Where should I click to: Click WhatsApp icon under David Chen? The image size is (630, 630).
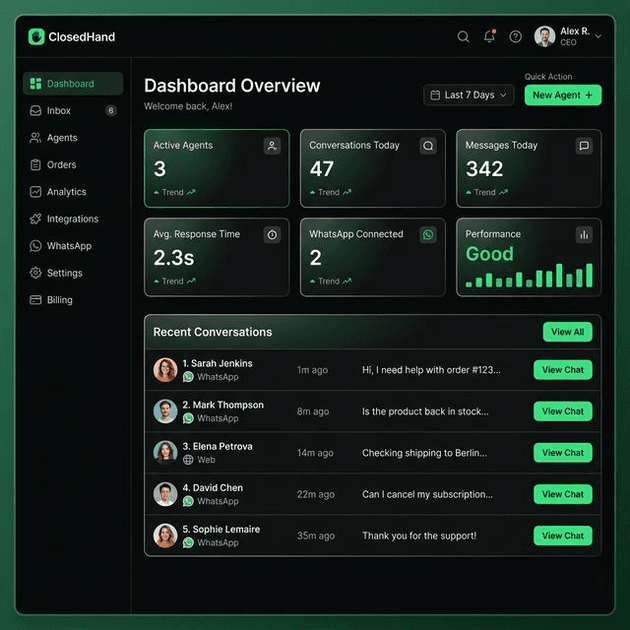[x=188, y=501]
